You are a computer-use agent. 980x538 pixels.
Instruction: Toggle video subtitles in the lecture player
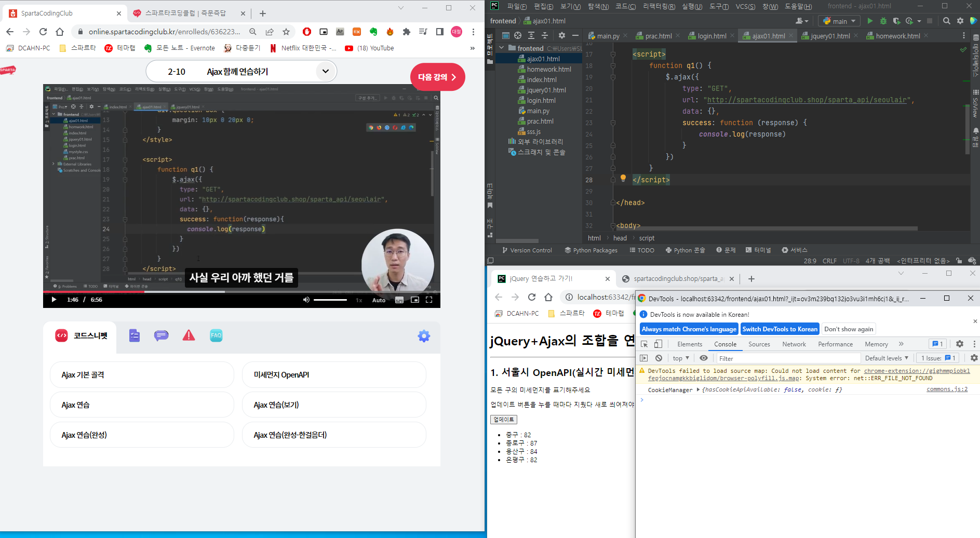pyautogui.click(x=399, y=300)
